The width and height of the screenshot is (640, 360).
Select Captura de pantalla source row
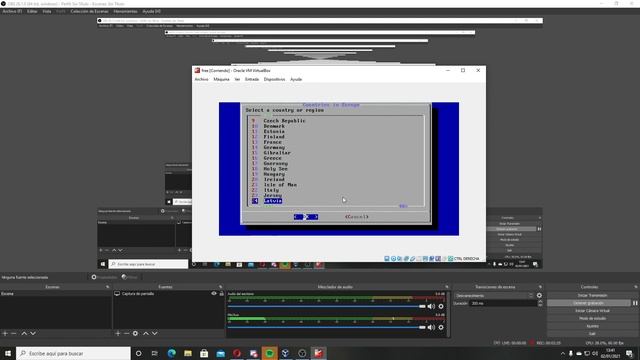(x=169, y=293)
